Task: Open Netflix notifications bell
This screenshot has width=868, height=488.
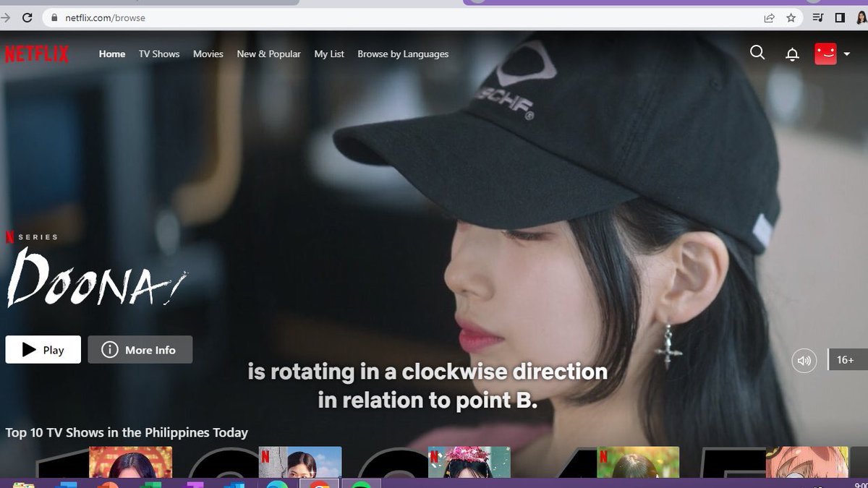Action: pyautogui.click(x=793, y=54)
